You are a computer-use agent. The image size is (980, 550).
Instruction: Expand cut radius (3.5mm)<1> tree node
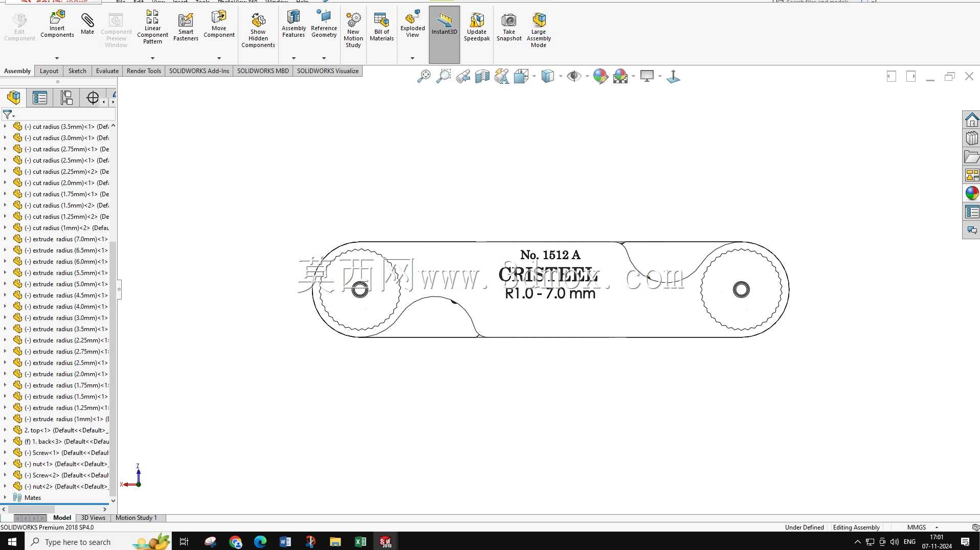pos(5,126)
